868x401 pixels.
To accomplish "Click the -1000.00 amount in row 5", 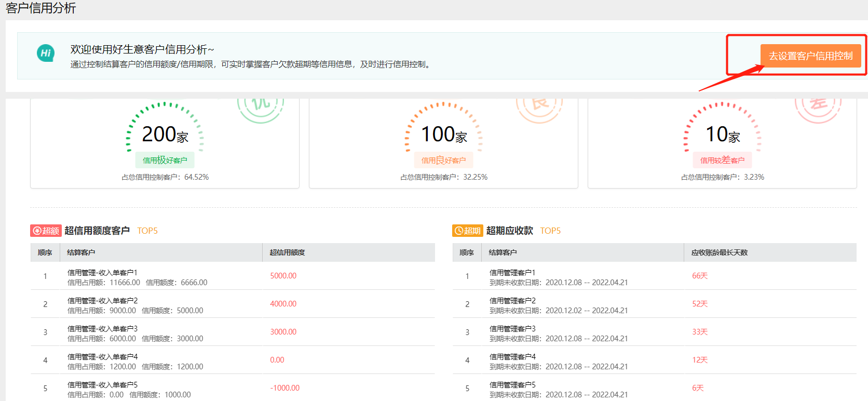I will point(284,388).
